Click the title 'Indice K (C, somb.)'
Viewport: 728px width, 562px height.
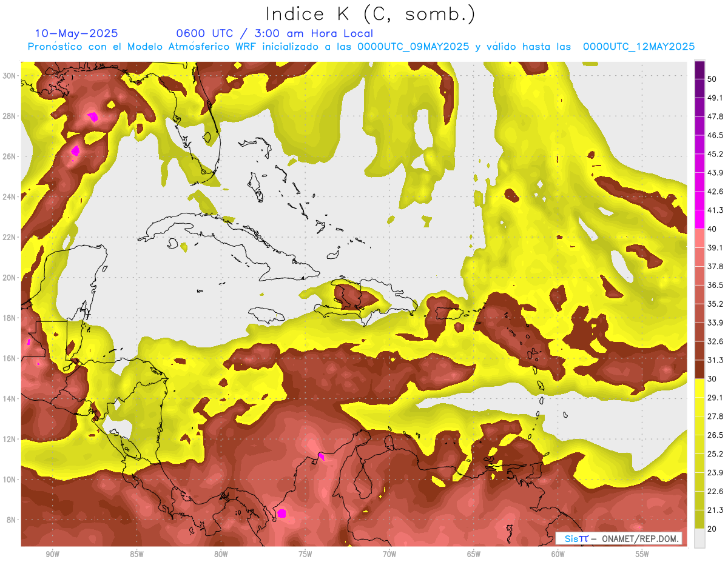pos(370,14)
